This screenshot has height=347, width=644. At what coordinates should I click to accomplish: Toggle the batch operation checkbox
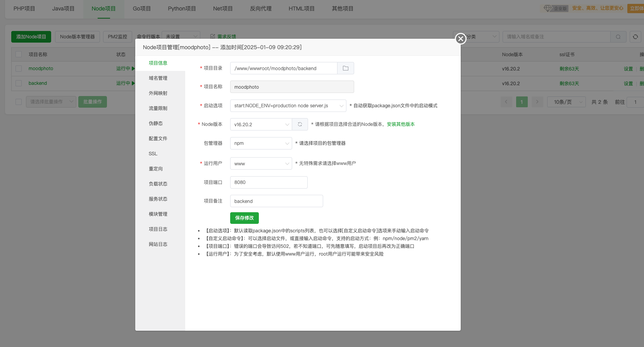click(x=19, y=102)
